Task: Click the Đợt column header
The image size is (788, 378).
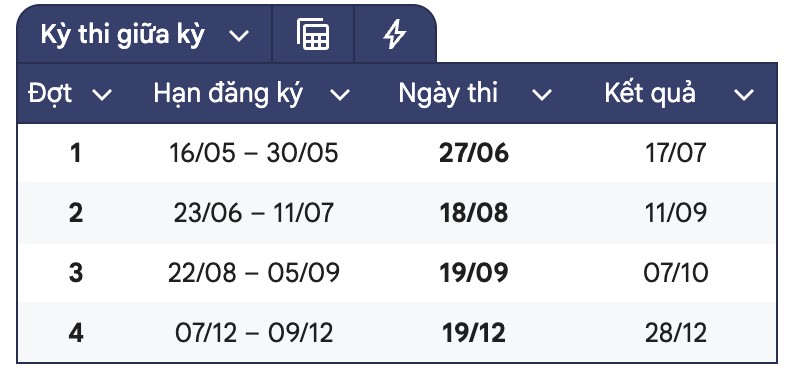Action: (x=50, y=93)
